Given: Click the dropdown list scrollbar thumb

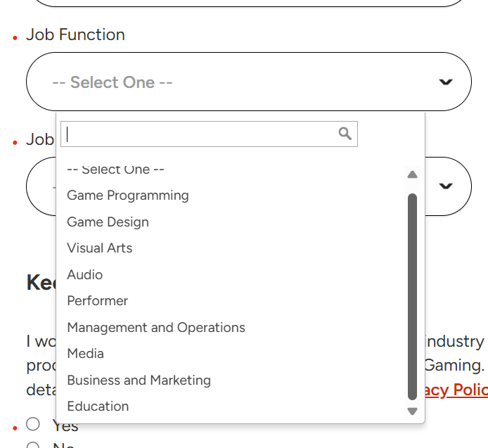Looking at the screenshot, I should (x=413, y=295).
